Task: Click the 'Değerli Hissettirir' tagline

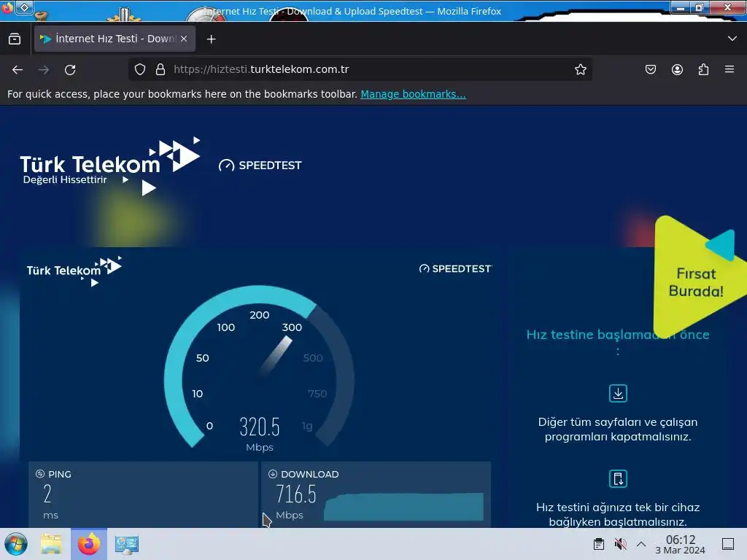Action: tap(65, 179)
